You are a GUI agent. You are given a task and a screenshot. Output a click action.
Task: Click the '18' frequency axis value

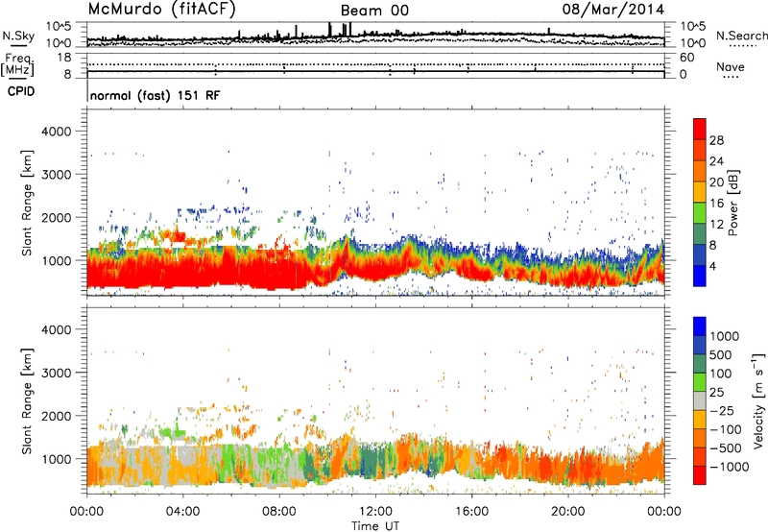(64, 58)
